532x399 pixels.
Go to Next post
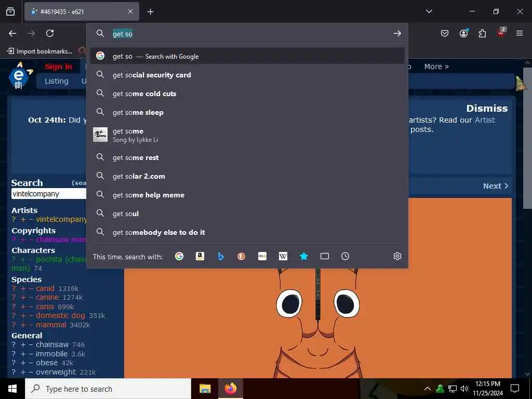point(495,186)
